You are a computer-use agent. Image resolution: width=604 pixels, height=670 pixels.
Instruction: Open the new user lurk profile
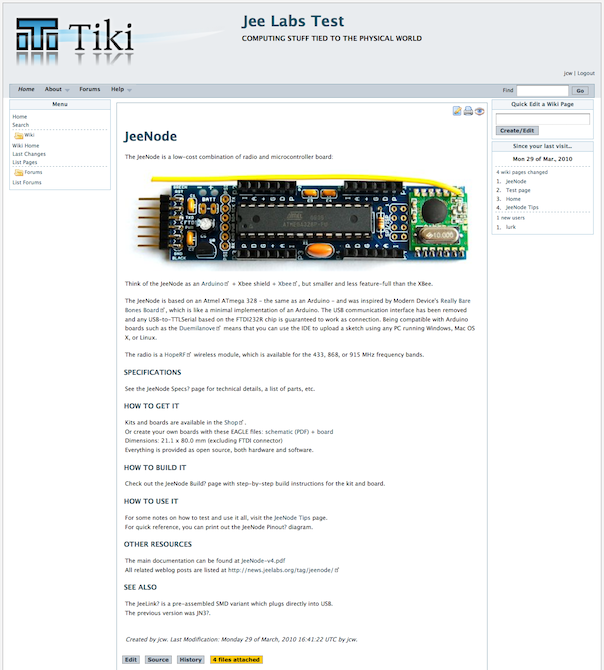pos(511,227)
